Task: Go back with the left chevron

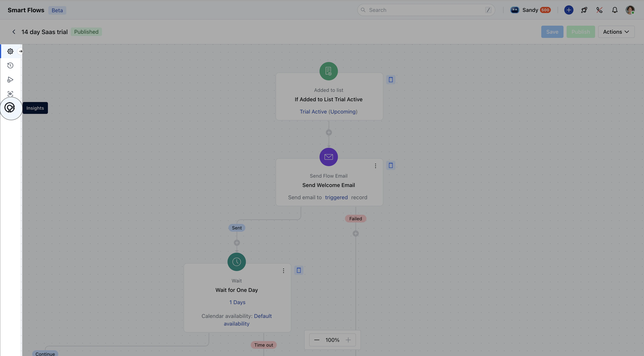Action: 14,32
